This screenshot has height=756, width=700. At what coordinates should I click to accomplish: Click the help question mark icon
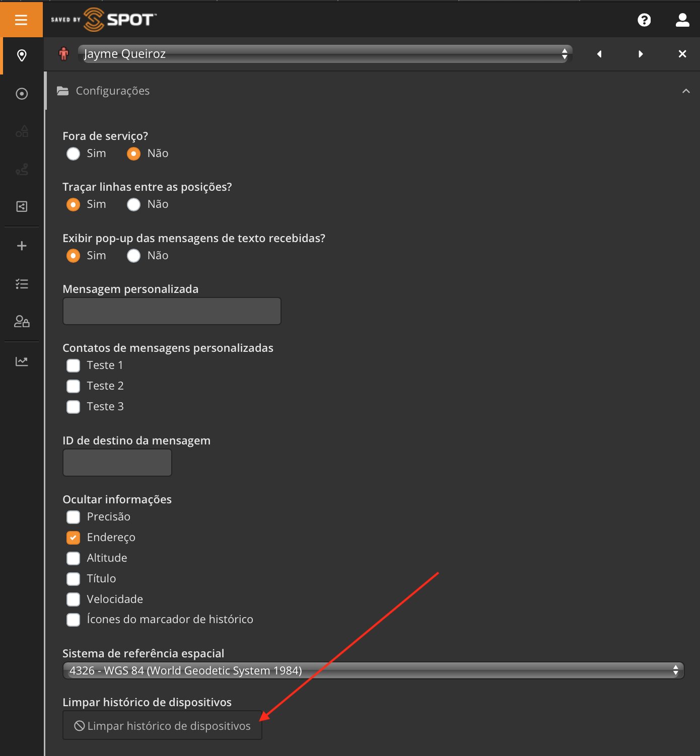click(x=644, y=20)
